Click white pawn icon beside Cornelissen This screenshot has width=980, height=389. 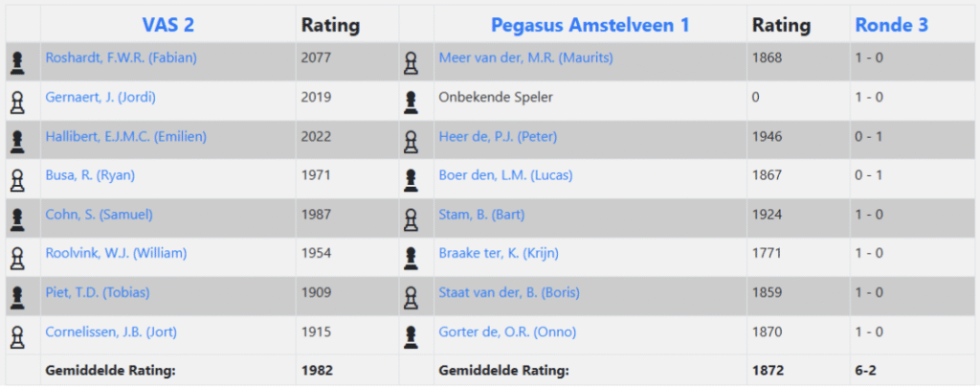coord(16,337)
